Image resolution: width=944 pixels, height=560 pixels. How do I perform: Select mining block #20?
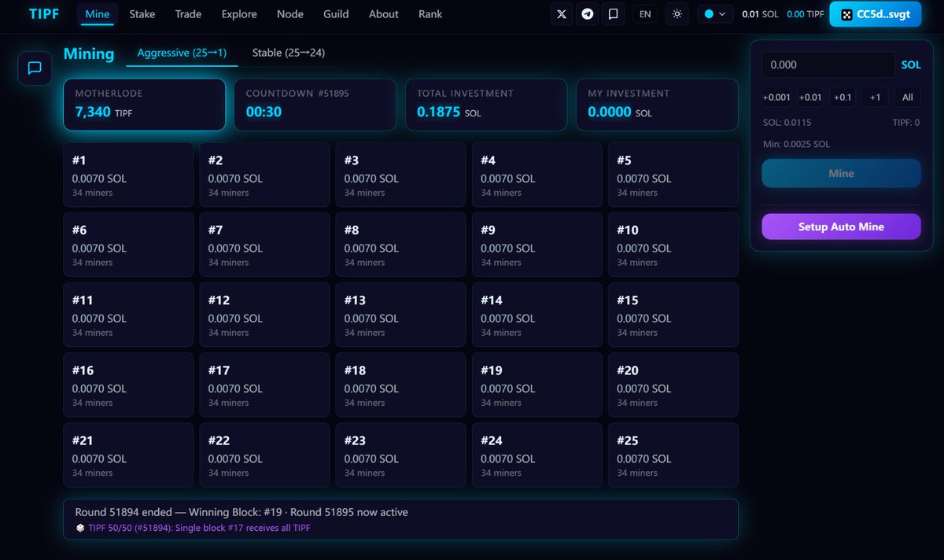pyautogui.click(x=673, y=385)
